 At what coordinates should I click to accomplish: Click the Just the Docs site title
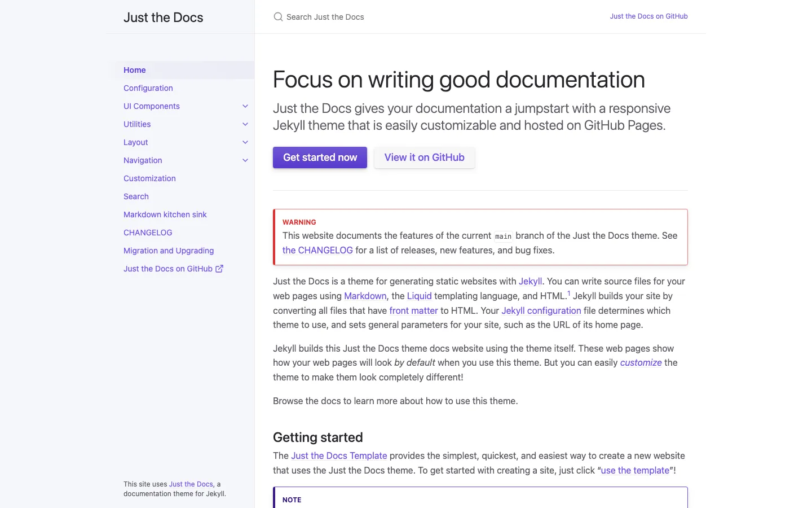[164, 17]
